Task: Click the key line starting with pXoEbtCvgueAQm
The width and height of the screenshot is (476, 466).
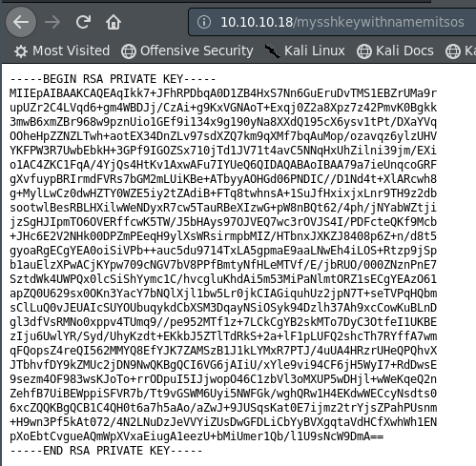Action: point(197,436)
